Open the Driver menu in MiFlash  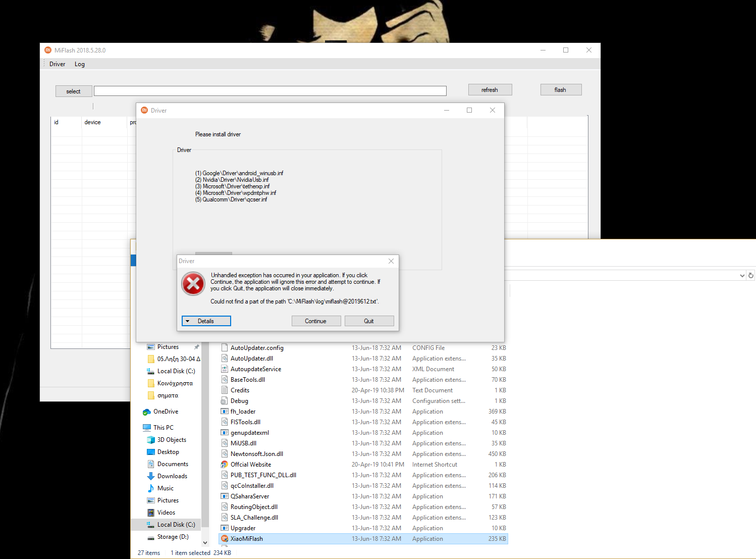point(57,64)
